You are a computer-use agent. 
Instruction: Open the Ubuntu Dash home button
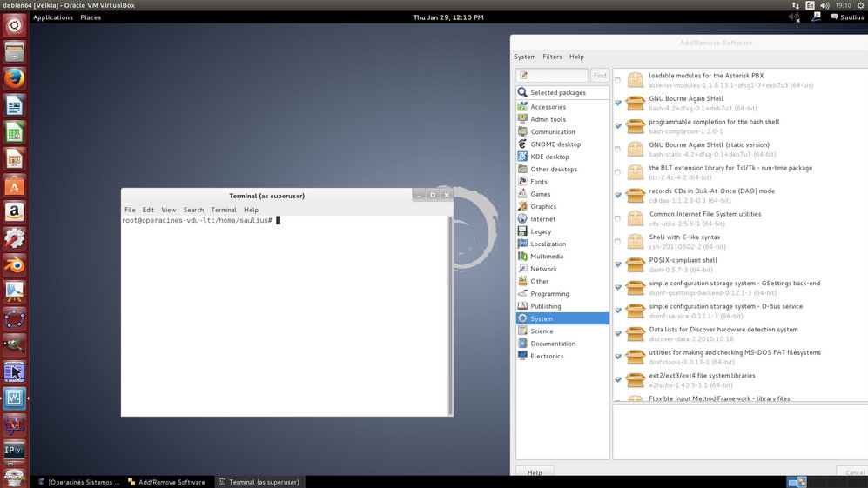pos(14,25)
